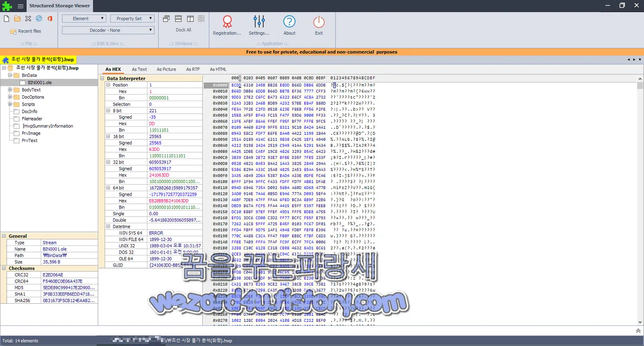
Task: Switch to the As Picture tab
Action: pyautogui.click(x=167, y=69)
